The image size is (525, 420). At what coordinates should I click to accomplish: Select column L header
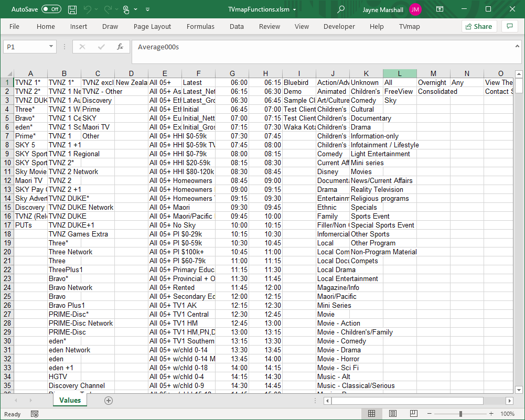pos(400,73)
